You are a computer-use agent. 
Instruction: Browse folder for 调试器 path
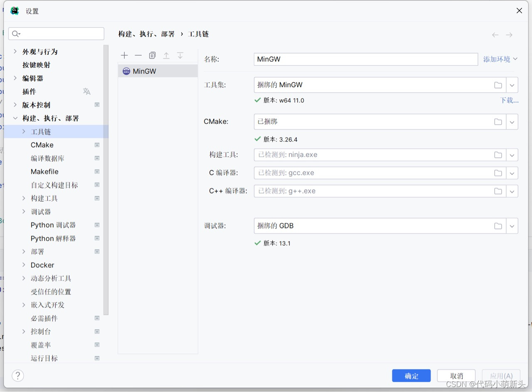(498, 226)
